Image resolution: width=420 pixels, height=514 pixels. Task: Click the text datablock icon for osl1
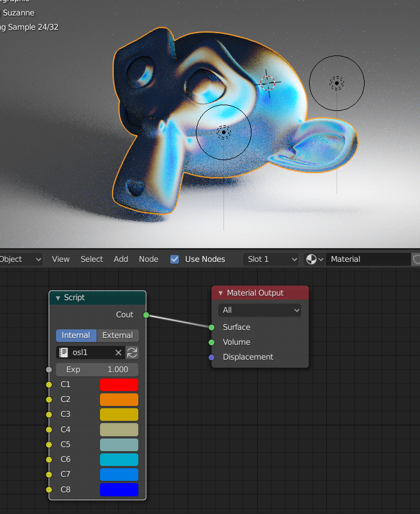63,353
